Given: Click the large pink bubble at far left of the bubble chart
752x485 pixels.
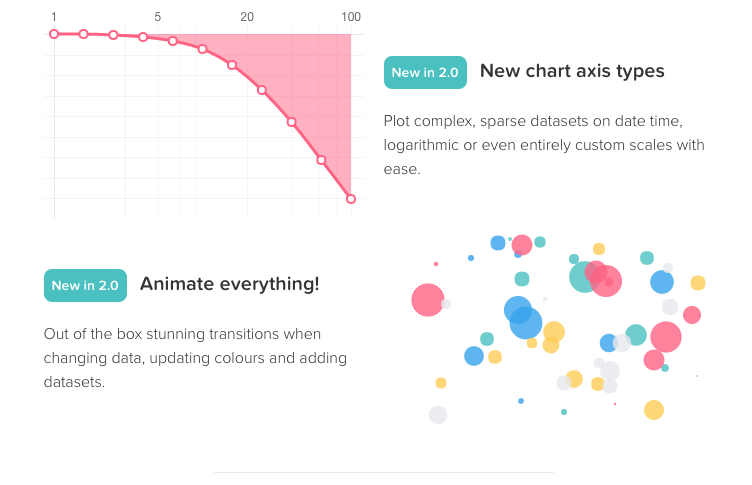Looking at the screenshot, I should tap(428, 300).
